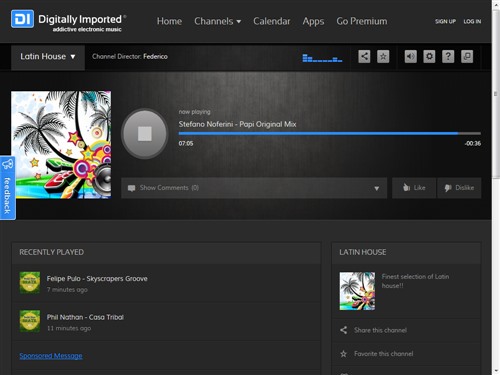Screen dimensions: 500x375
Task: Click small Latin House thumbnail in sidebar
Action: (x=357, y=291)
